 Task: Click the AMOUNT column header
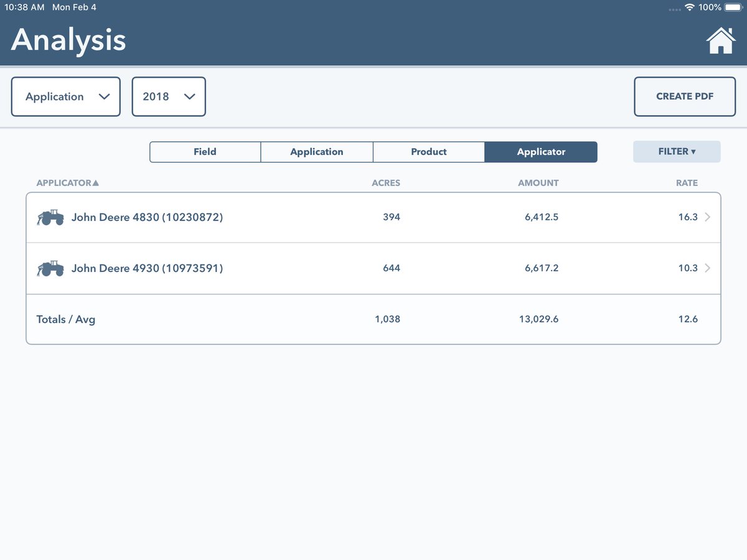pyautogui.click(x=538, y=183)
